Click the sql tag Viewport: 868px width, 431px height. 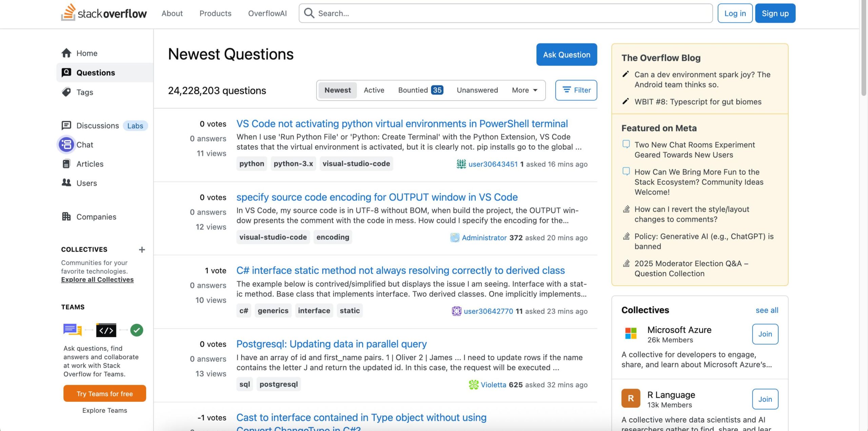[x=244, y=384]
